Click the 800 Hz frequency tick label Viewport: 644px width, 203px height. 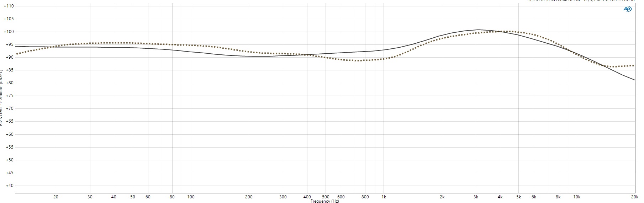(x=365, y=197)
